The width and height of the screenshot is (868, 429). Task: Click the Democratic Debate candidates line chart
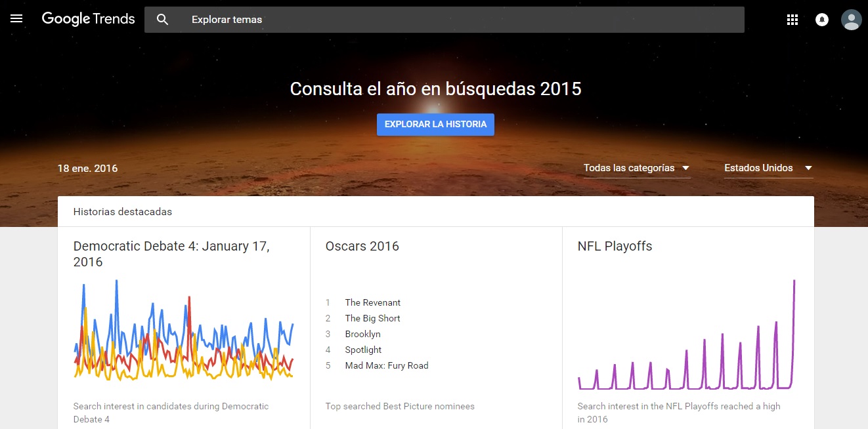pos(183,330)
